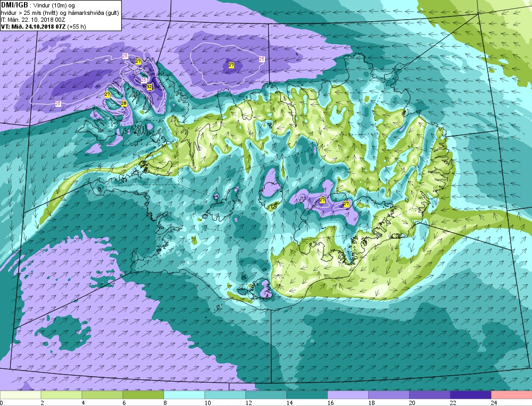The image size is (532, 406).
Task: Click the legend scale value 8
Action: (x=165, y=403)
